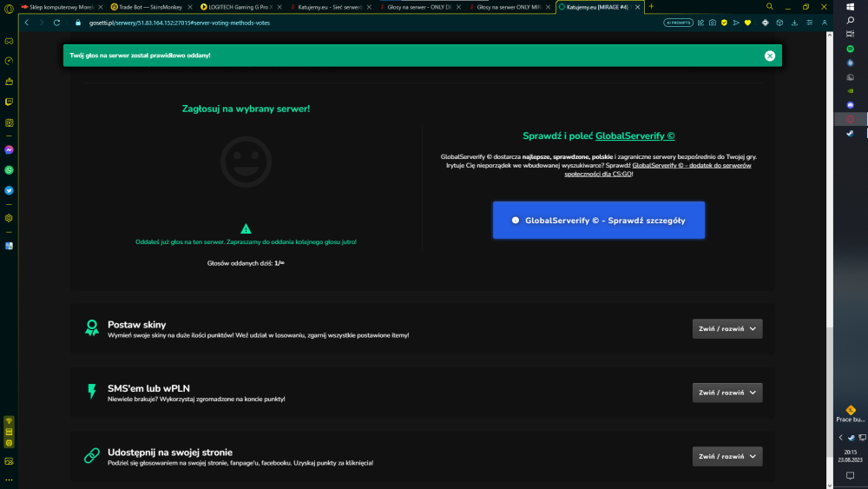Click the Zagłosuj na wybrany serwer! heading

[246, 109]
